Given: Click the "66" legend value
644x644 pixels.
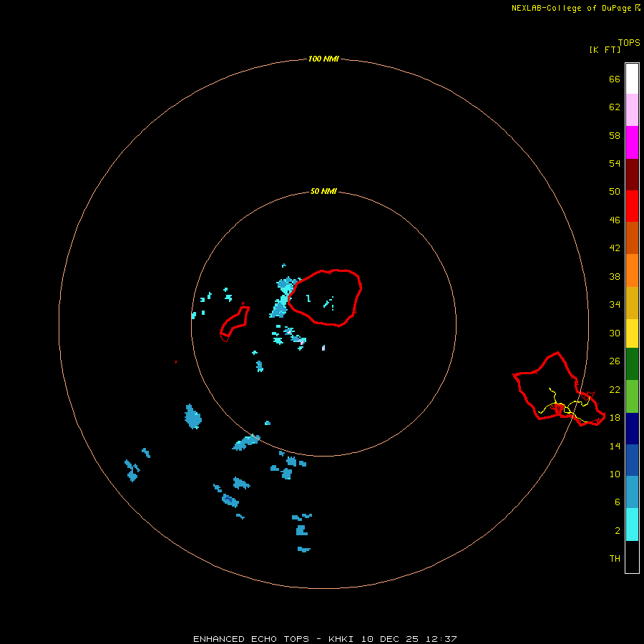Looking at the screenshot, I should pyautogui.click(x=615, y=79).
